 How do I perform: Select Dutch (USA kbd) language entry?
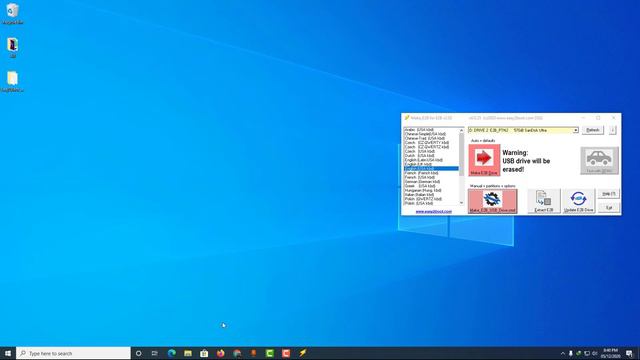coord(431,156)
